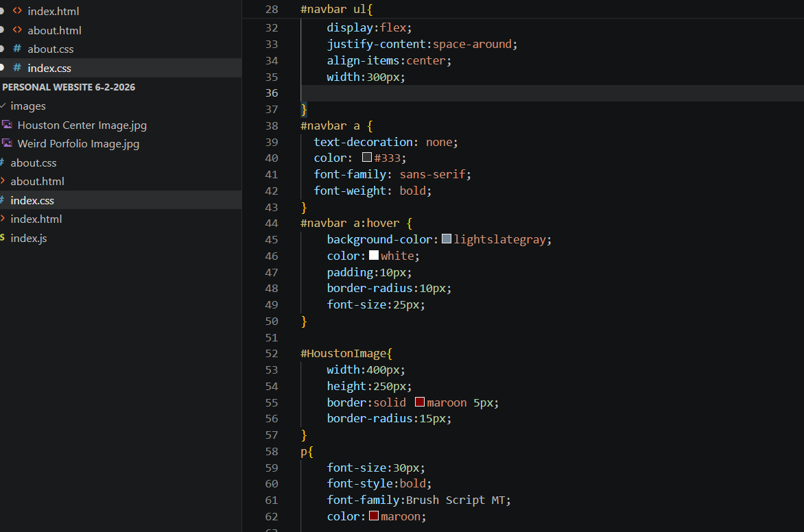Viewport: 804px width, 532px height.
Task: Collapse the images folder
Action: [x=28, y=106]
